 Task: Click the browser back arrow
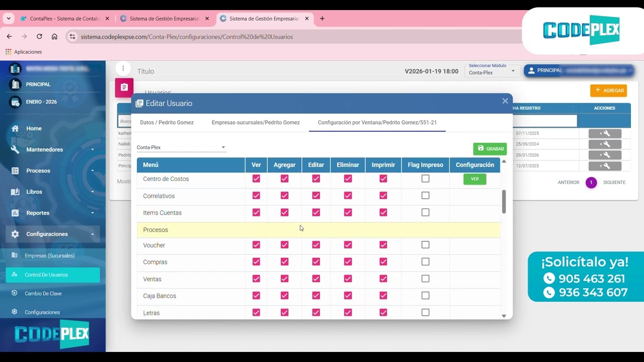[9, 37]
